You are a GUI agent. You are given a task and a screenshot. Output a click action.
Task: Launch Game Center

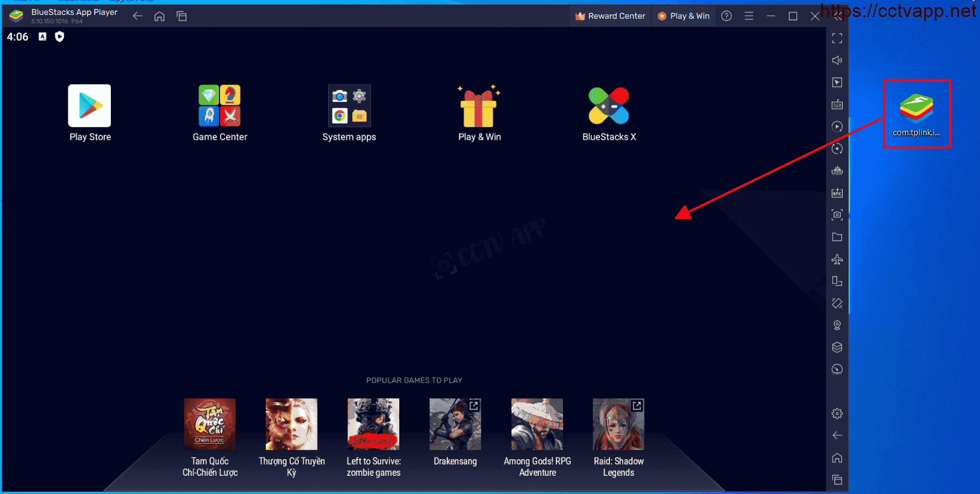tap(219, 106)
